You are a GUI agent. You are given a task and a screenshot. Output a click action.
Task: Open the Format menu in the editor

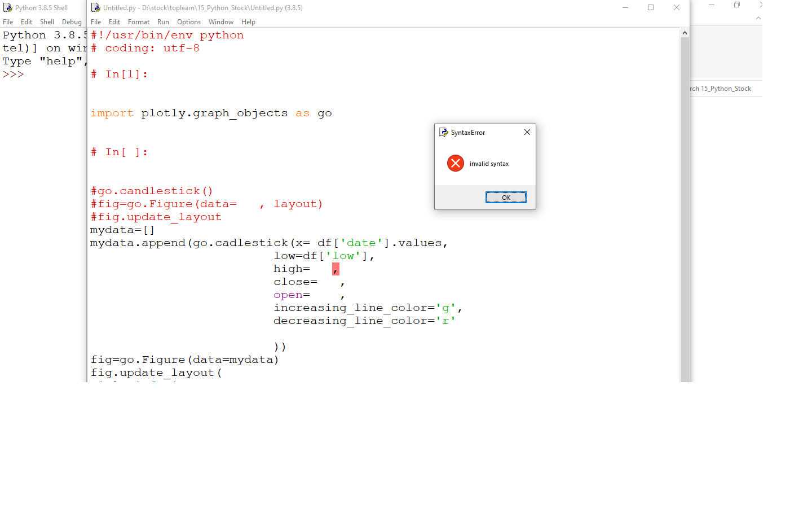click(x=138, y=21)
